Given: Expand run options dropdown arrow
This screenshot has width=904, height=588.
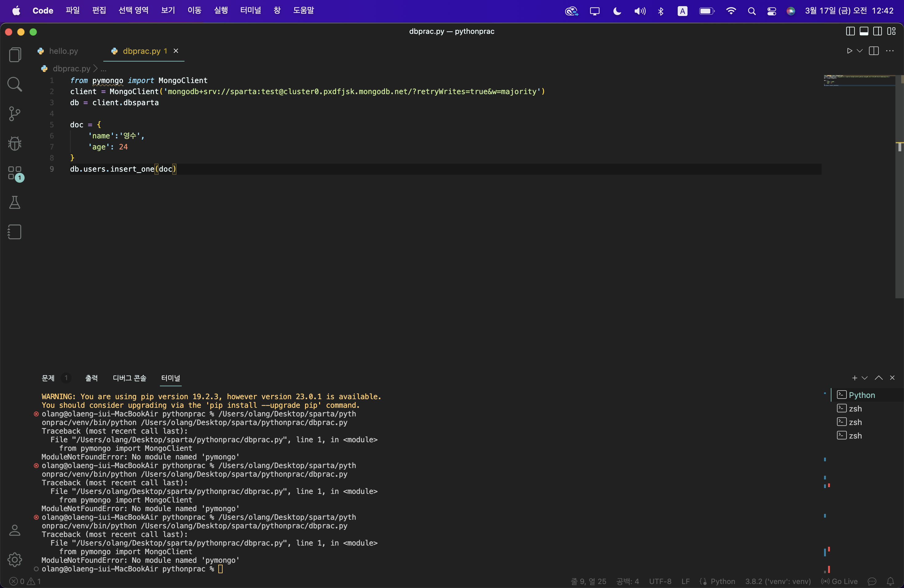Looking at the screenshot, I should click(859, 51).
